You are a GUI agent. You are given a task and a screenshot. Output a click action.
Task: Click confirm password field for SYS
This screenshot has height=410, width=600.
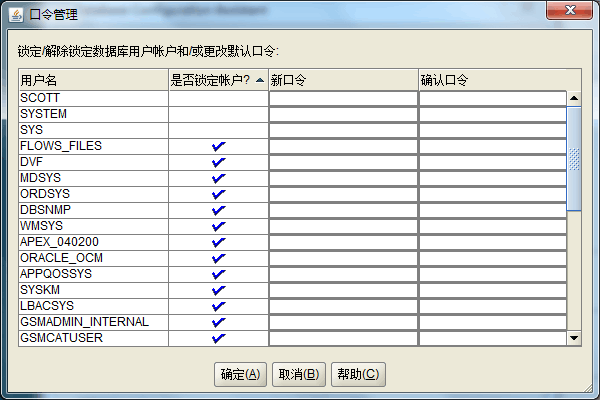coord(493,131)
